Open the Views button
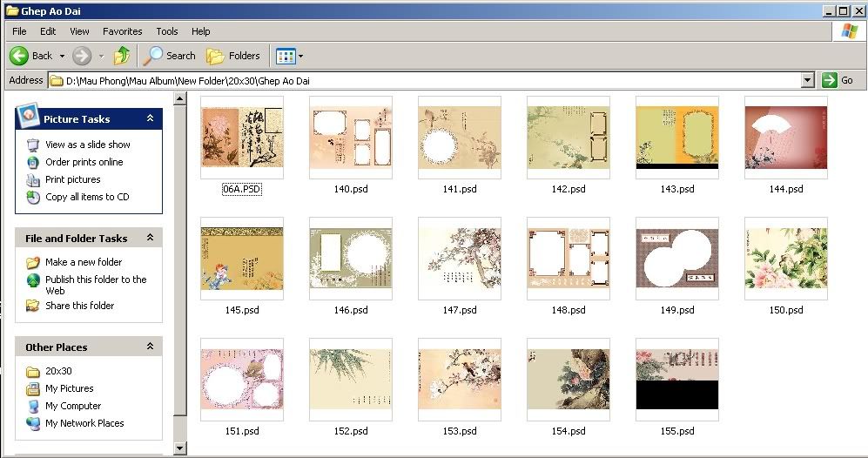The width and height of the screenshot is (868, 458). [286, 56]
